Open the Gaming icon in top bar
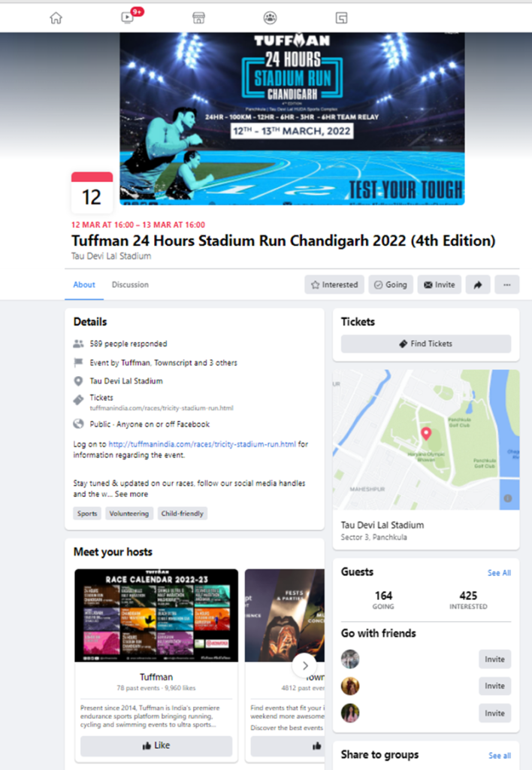532x770 pixels. pos(342,18)
